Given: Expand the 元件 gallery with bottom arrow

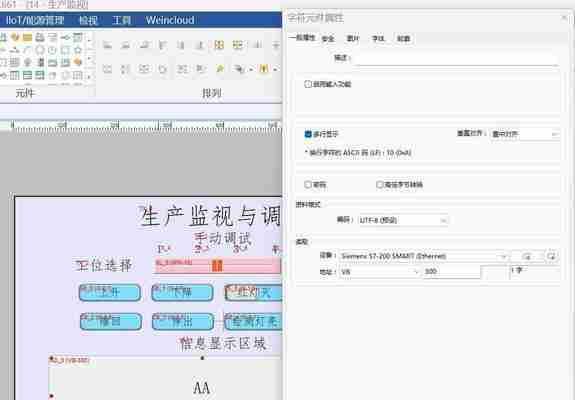Looking at the screenshot, I should tap(89, 77).
